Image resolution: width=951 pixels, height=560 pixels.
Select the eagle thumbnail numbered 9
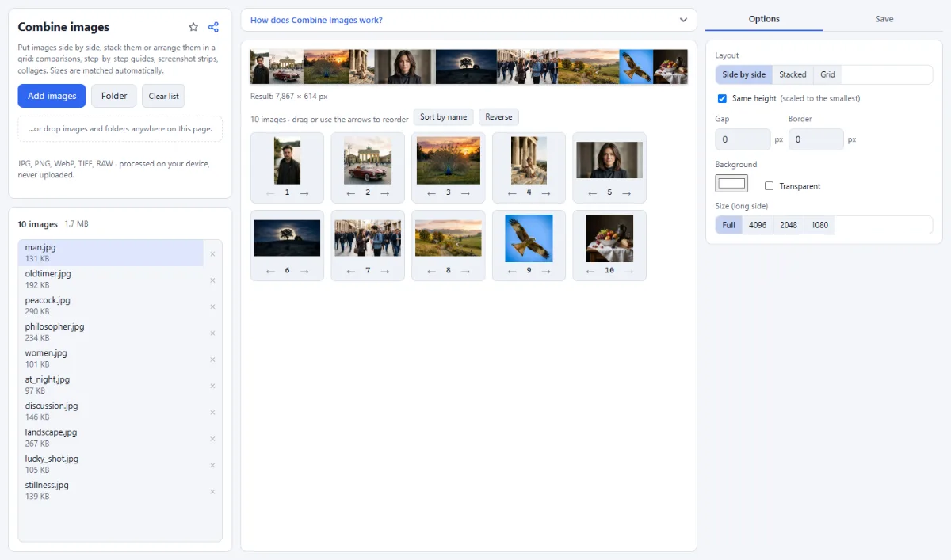(x=529, y=238)
